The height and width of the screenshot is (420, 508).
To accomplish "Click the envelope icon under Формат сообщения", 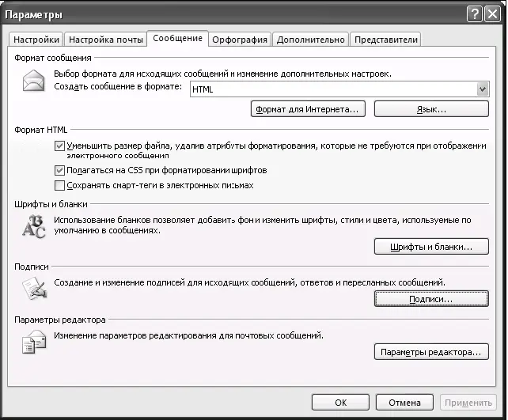I will 34,81.
